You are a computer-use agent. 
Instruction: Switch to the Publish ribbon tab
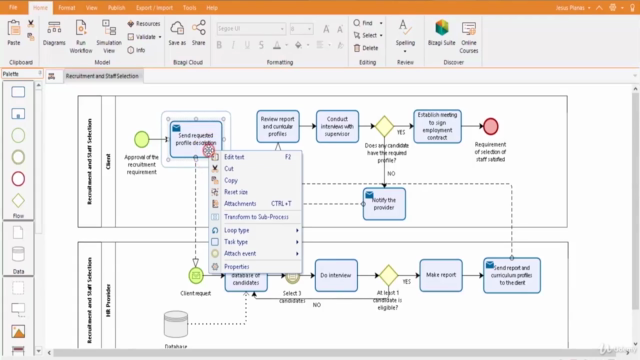(116, 8)
